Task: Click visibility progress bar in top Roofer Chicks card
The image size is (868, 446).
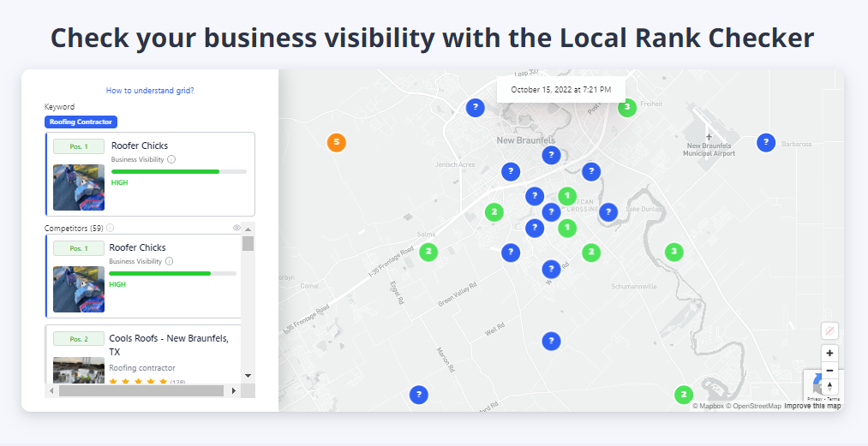Action: point(179,171)
